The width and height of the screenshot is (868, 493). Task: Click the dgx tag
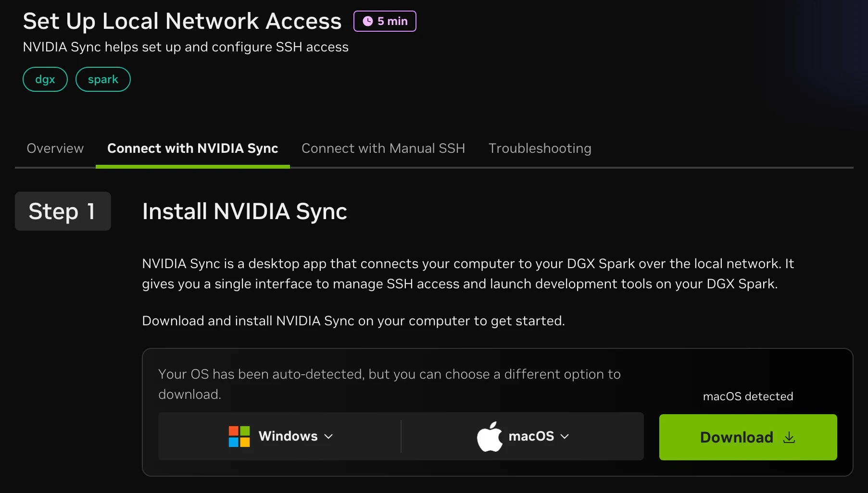click(45, 79)
